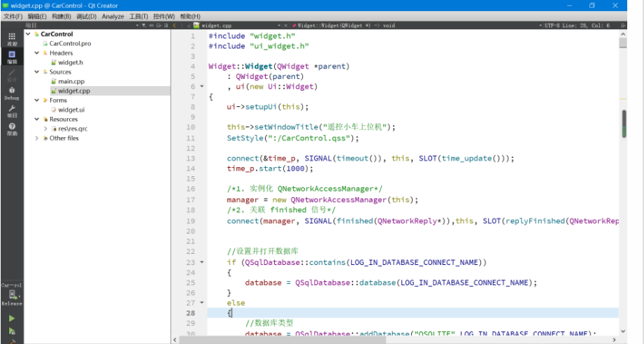Go back in editor navigation history
Image resolution: width=644 pixels, height=344 pixels.
pyautogui.click(x=175, y=25)
